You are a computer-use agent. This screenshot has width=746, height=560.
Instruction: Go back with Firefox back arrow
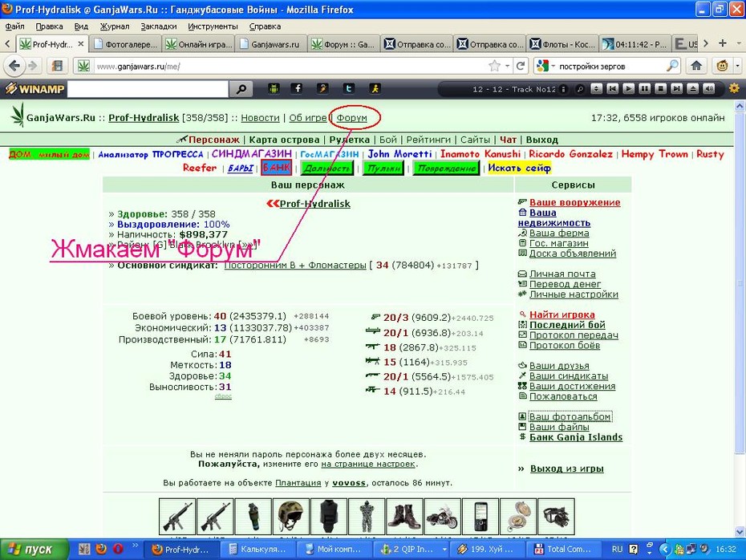point(14,66)
